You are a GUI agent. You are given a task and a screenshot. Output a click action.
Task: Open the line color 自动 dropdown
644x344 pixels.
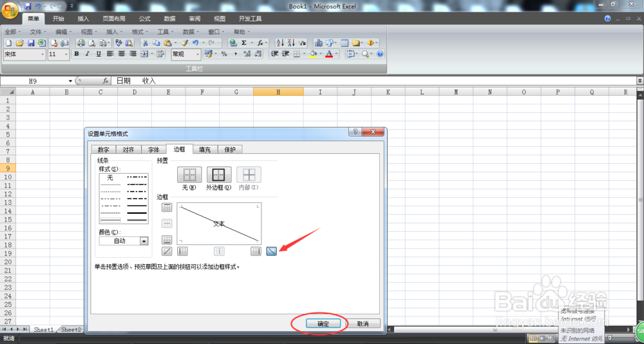(144, 242)
